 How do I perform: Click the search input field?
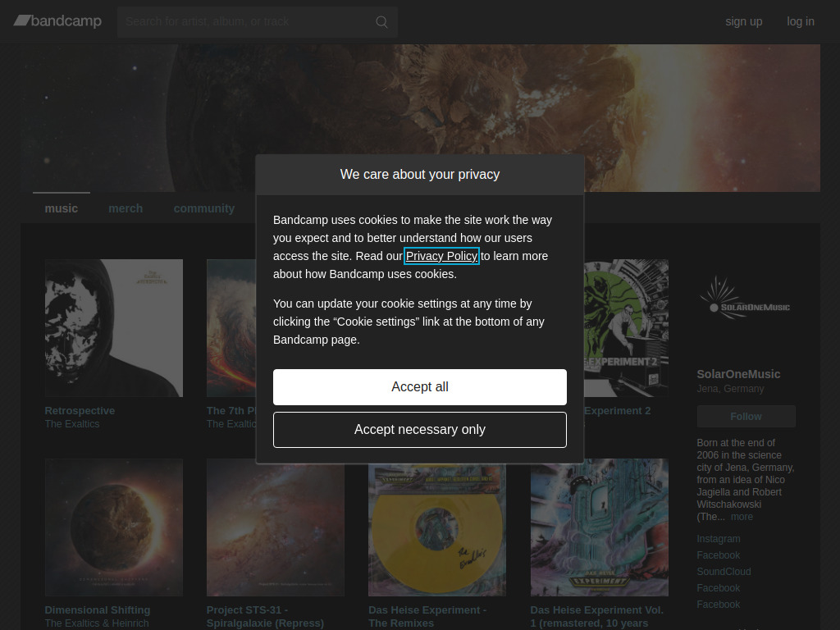click(246, 21)
